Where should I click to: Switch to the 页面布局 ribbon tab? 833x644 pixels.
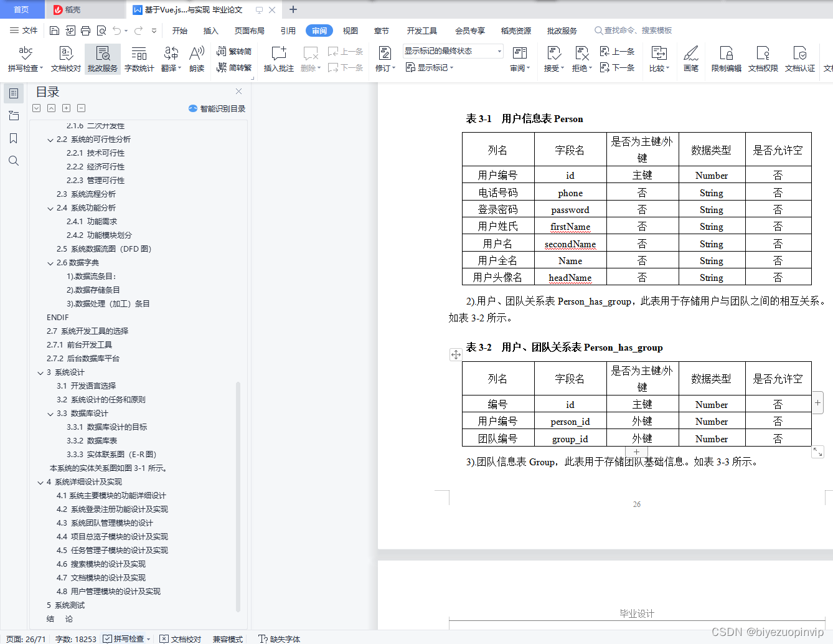coord(250,31)
